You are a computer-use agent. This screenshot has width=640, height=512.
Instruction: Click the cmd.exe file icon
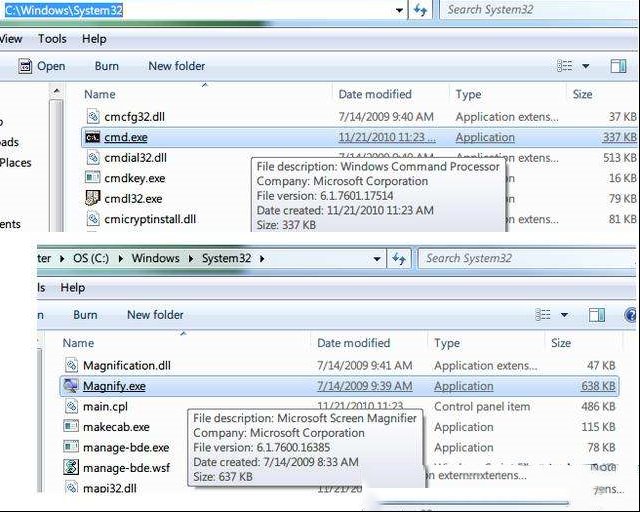(92, 138)
